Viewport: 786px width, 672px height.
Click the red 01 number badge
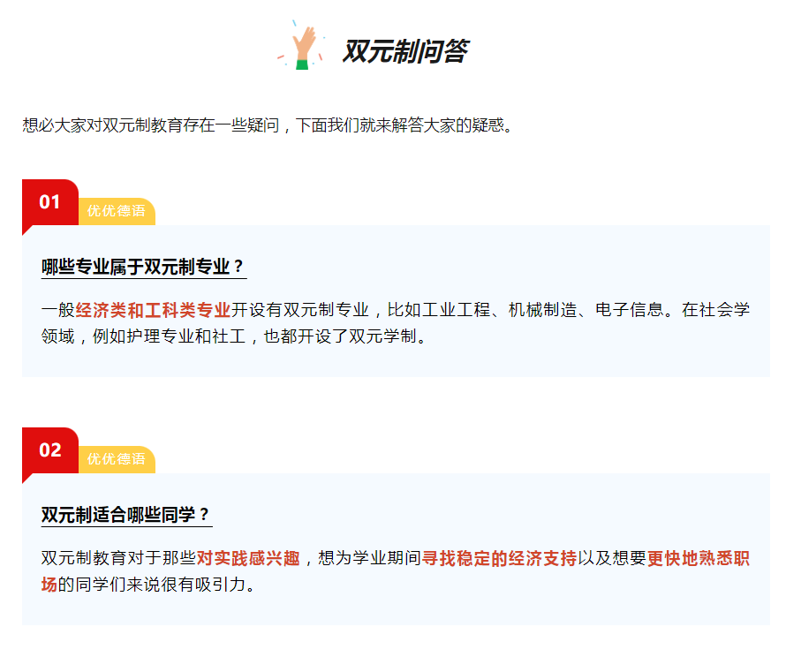[50, 202]
